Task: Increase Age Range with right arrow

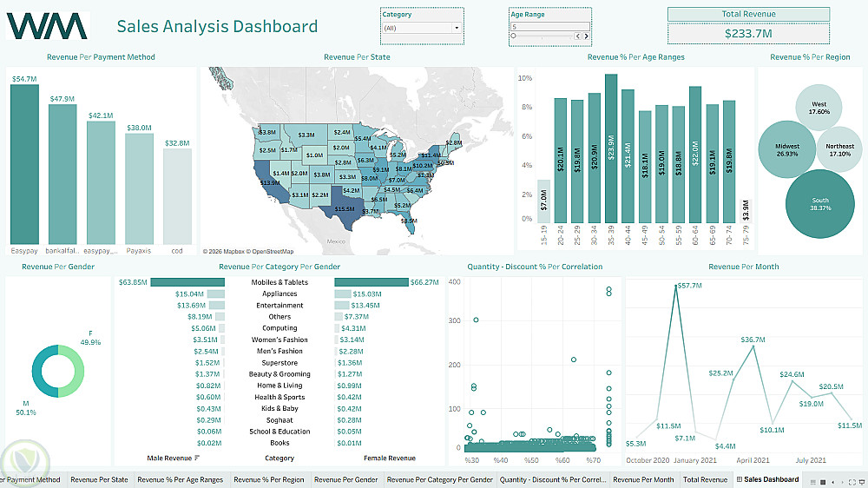Action: (586, 36)
